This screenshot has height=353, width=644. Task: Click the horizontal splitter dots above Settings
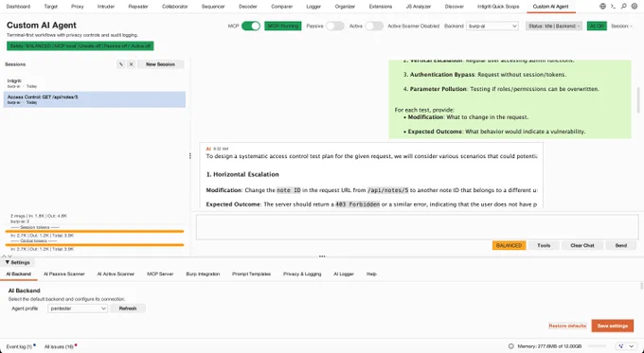322,256
